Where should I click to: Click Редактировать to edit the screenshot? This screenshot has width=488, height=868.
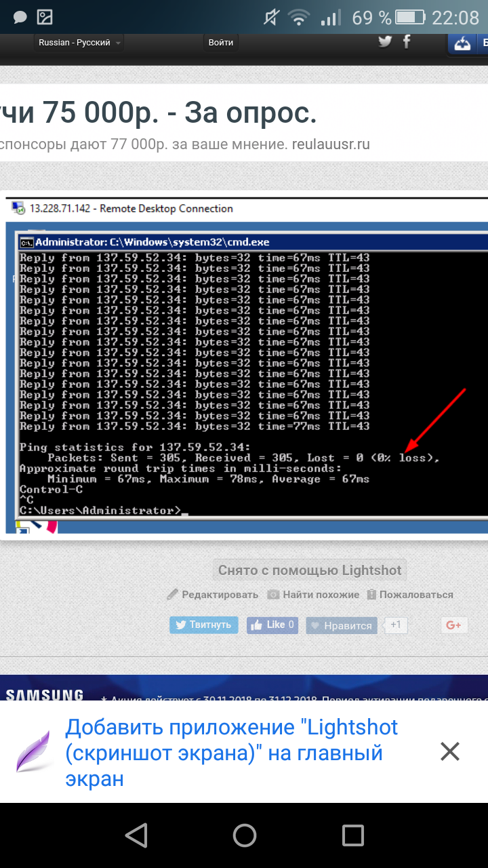tap(213, 595)
